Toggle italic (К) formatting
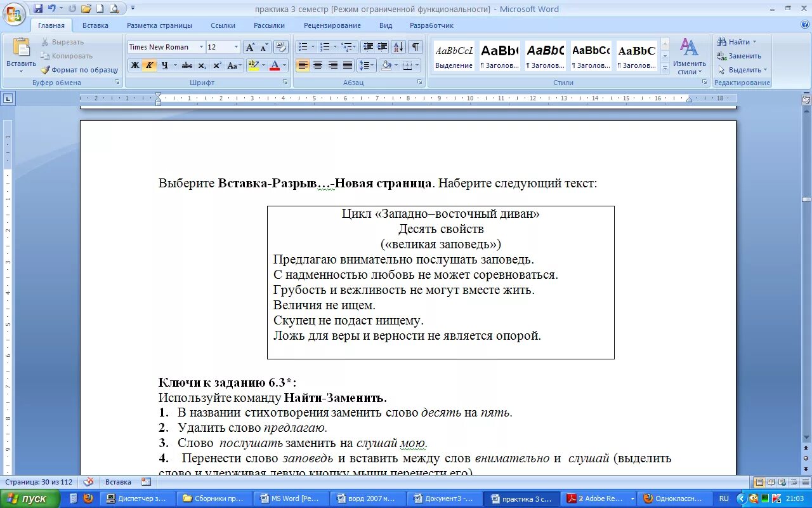Viewport: 812px width, 508px height. point(150,65)
